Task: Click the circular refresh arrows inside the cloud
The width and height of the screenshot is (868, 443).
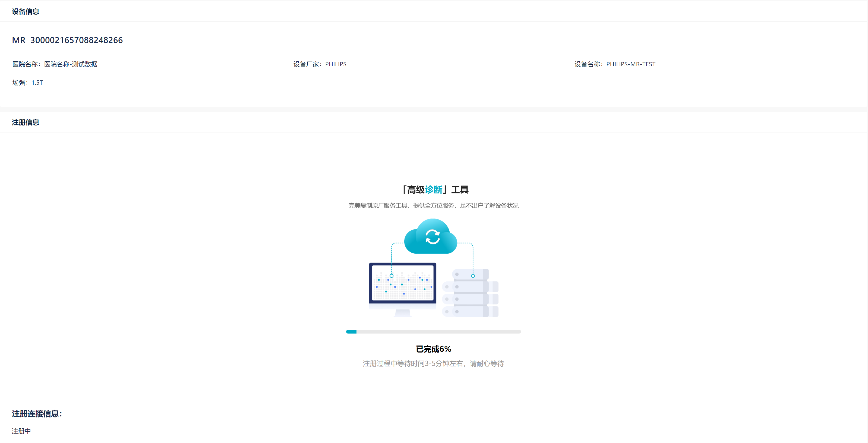Action: [x=432, y=236]
